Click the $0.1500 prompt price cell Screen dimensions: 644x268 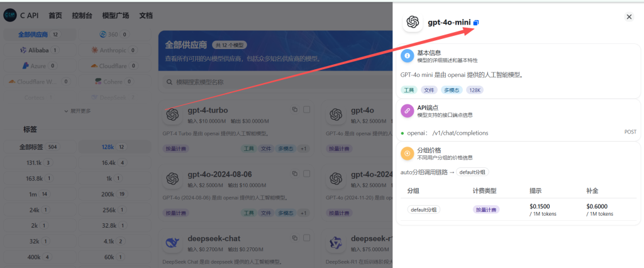543,209
